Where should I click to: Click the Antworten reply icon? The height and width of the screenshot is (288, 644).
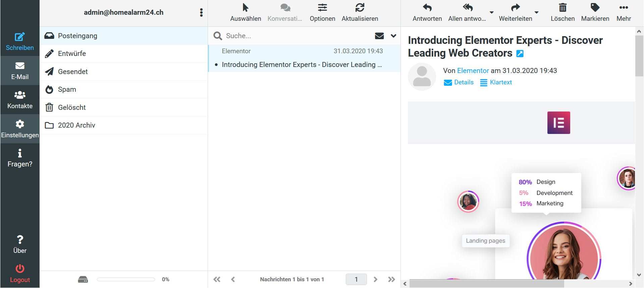pos(427,8)
